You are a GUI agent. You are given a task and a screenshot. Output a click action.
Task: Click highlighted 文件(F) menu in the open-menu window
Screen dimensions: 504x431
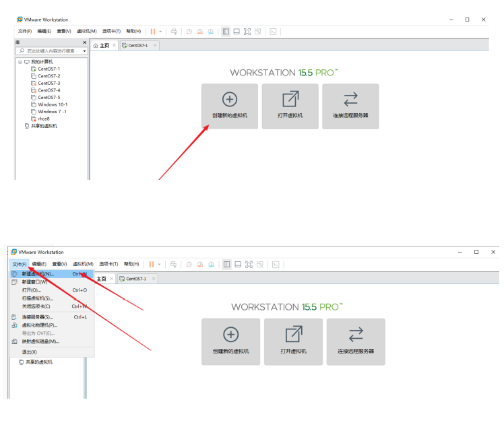20,264
